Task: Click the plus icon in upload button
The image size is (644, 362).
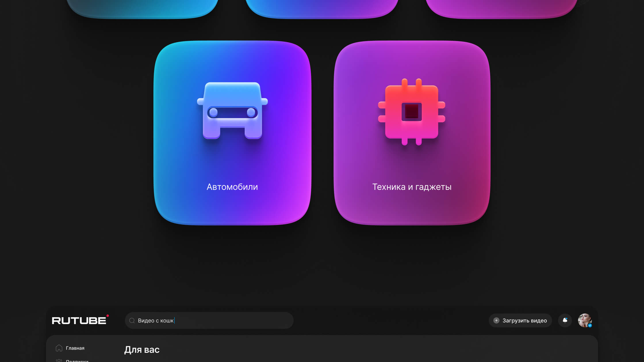Action: pyautogui.click(x=496, y=321)
